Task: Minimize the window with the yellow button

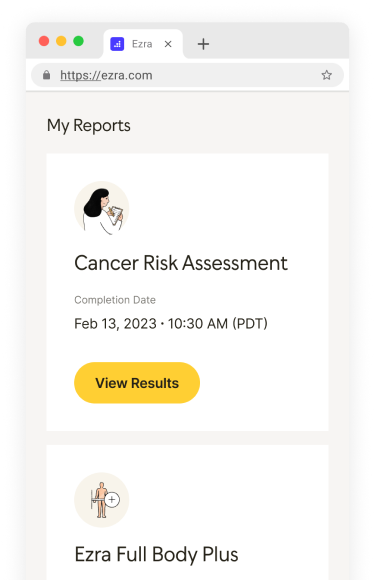Action: tap(61, 41)
